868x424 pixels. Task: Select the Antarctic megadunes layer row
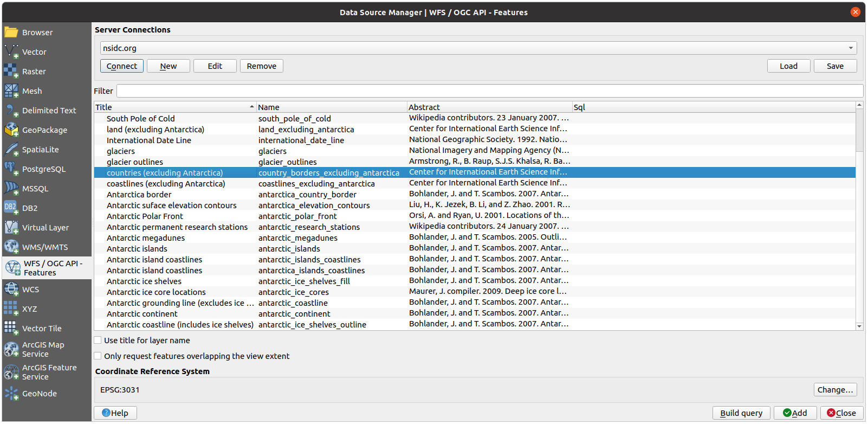pyautogui.click(x=146, y=238)
